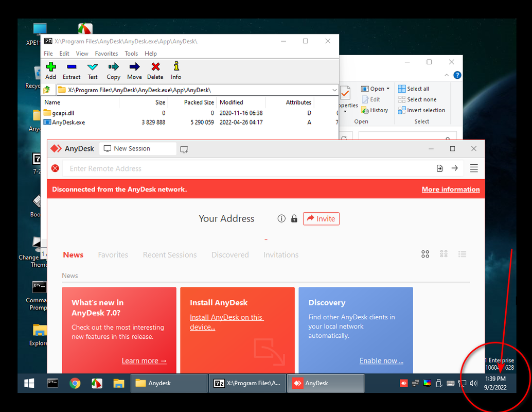Expand the 7-Zip path dropdown
532x412 pixels.
pyautogui.click(x=334, y=90)
